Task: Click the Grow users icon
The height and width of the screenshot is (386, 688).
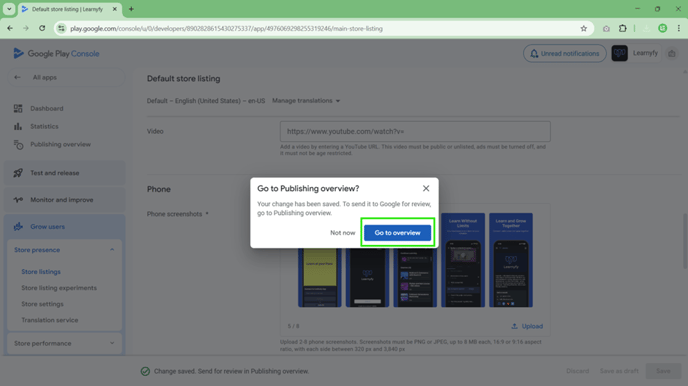Action: (18, 226)
